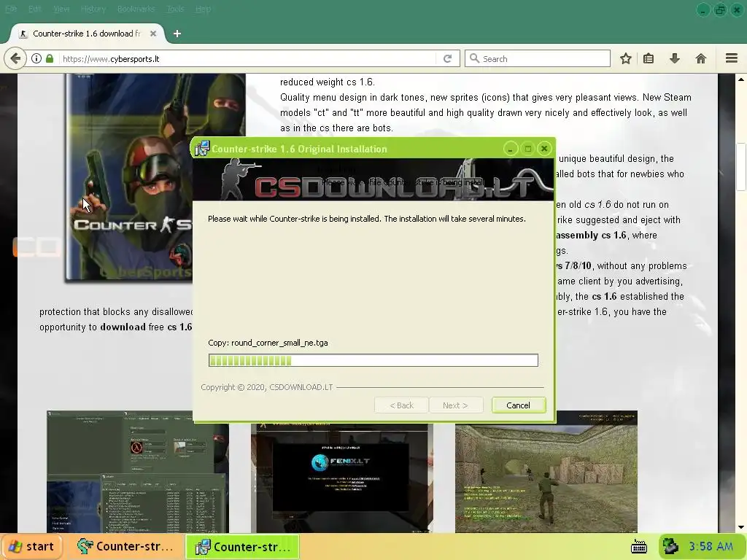Open the Edit menu
747x560 pixels.
[x=35, y=9]
